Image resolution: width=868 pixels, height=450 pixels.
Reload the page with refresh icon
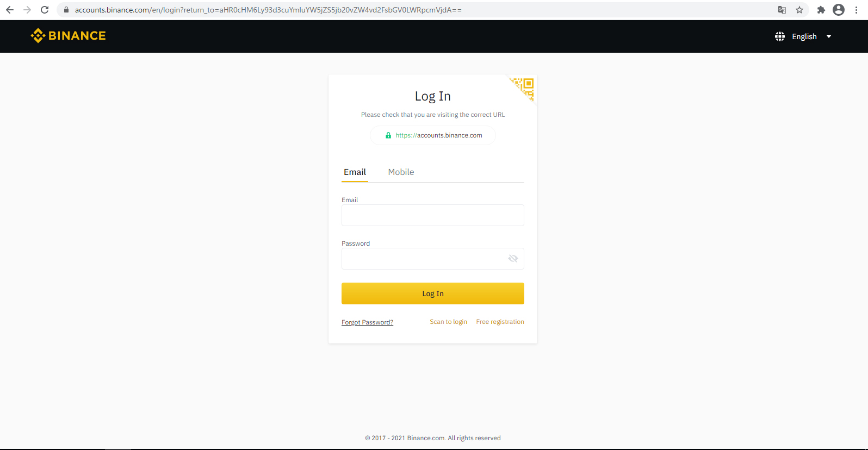point(45,10)
